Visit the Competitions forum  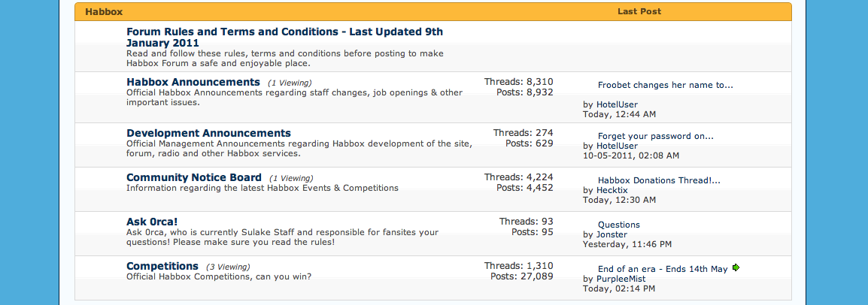[162, 267]
